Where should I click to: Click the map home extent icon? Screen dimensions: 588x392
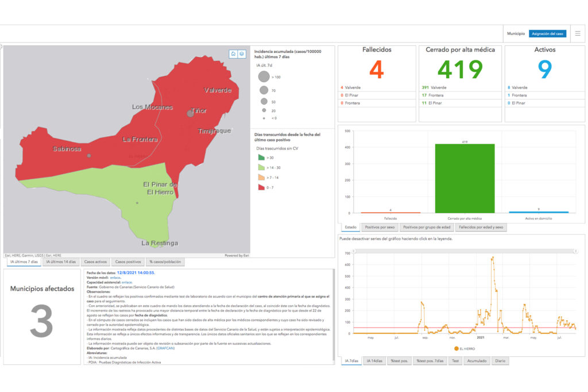pos(234,53)
